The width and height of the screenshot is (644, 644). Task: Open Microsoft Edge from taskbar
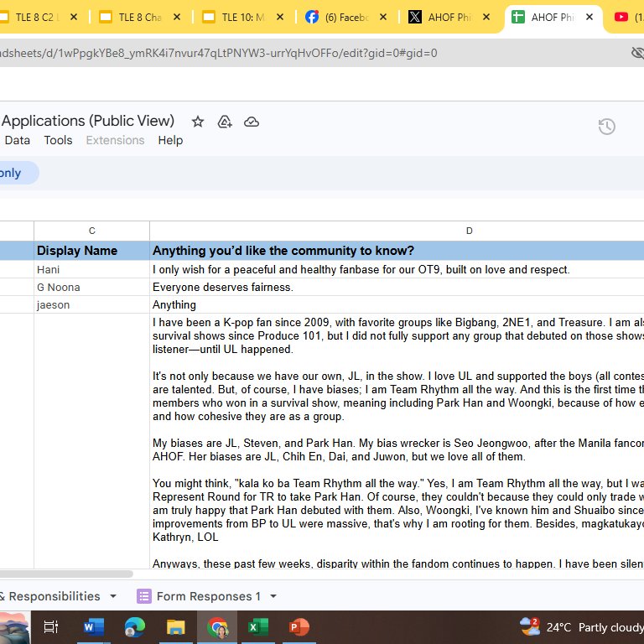point(135,627)
